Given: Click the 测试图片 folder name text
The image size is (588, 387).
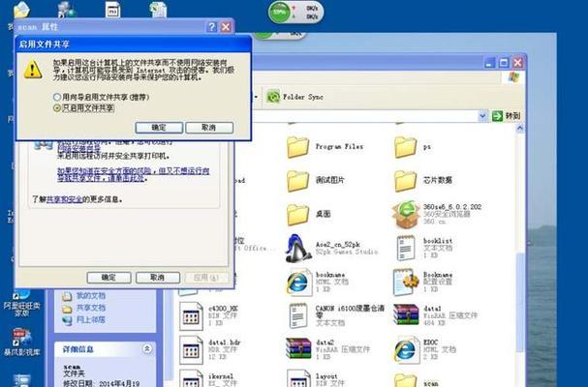Looking at the screenshot, I should coord(329,180).
